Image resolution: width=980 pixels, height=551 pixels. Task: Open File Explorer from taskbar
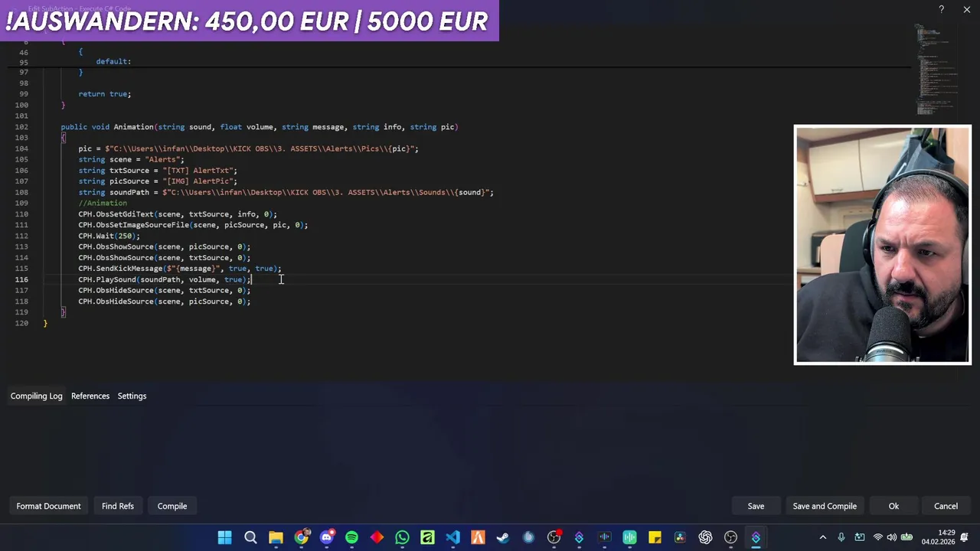click(276, 537)
